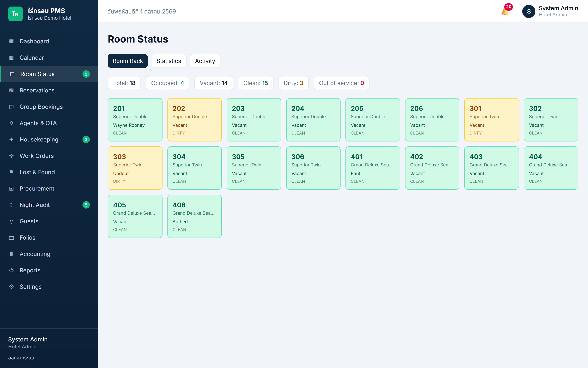Switch to the Activity tab

point(205,61)
